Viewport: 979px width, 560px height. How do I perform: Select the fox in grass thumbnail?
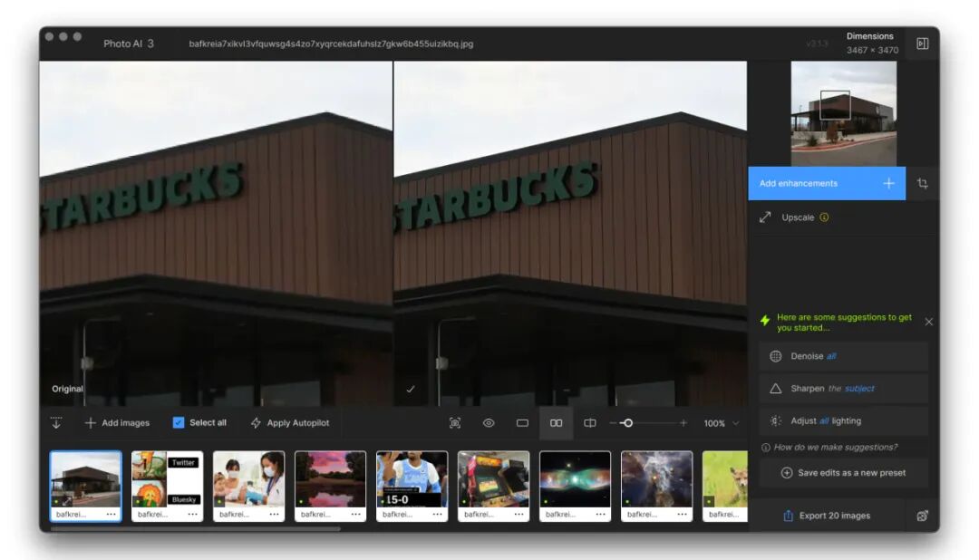(725, 486)
